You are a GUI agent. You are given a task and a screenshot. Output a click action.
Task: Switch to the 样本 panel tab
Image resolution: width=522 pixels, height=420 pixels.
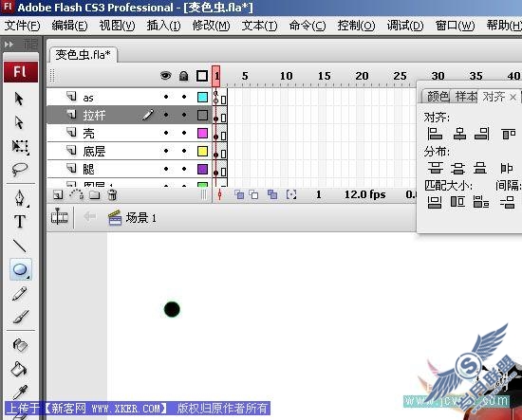coord(466,97)
